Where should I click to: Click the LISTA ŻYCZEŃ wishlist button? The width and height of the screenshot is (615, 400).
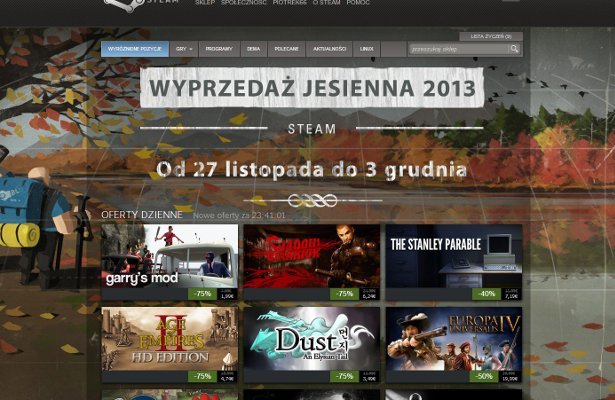(497, 35)
